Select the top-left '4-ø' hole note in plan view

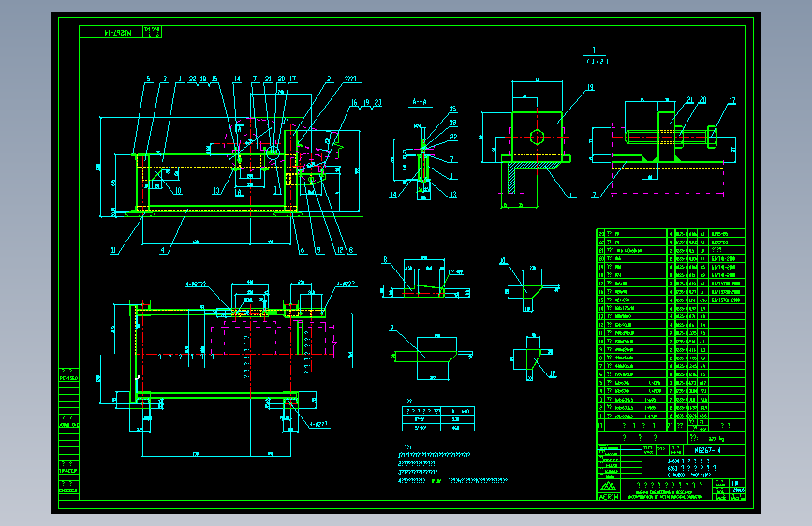click(x=196, y=285)
